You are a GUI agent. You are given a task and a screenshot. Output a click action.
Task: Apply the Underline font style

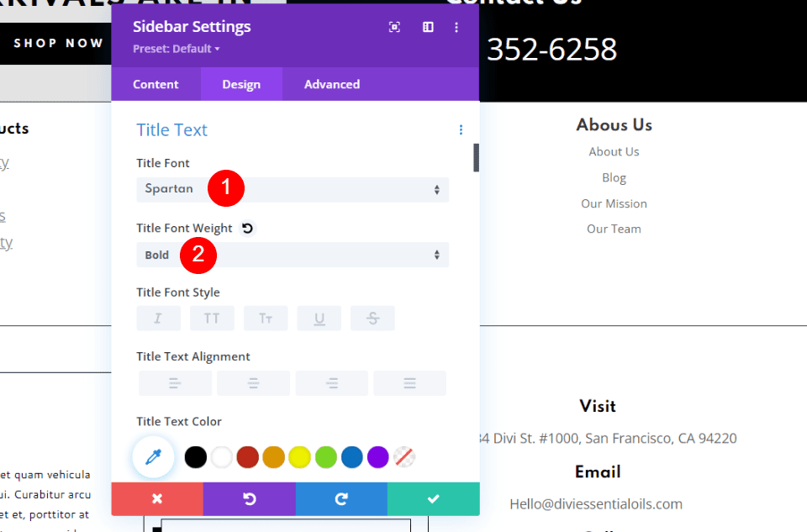click(319, 318)
